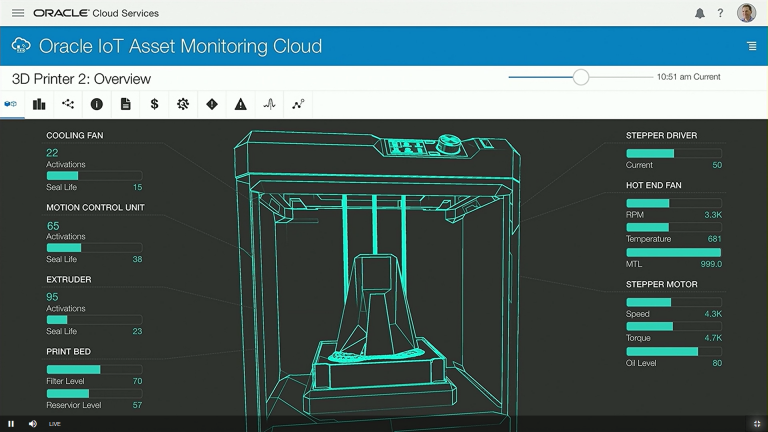The width and height of the screenshot is (768, 432).
Task: Open the document tab icon
Action: [x=125, y=104]
